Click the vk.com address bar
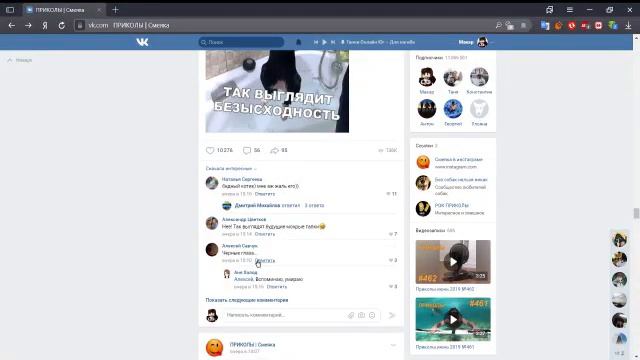This screenshot has height=360, width=640. click(286, 25)
